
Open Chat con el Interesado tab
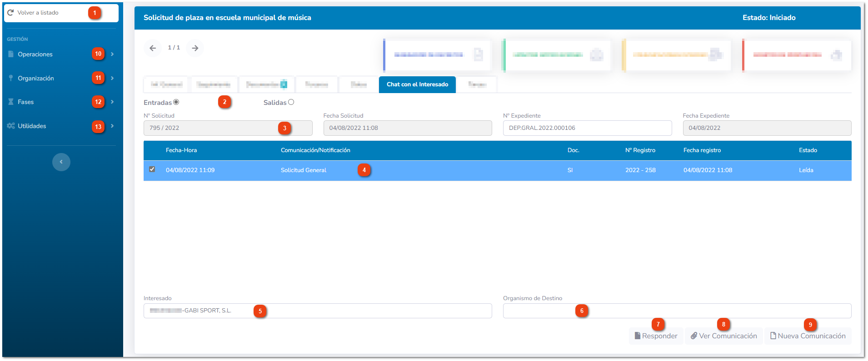pyautogui.click(x=417, y=84)
